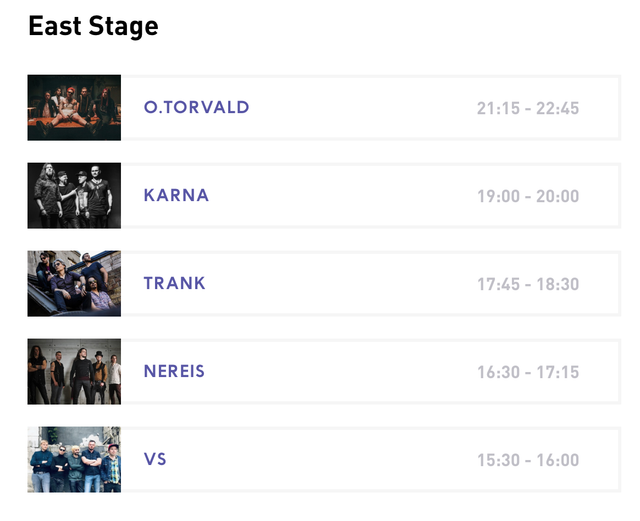Open the O.TORVALD band photo
The image size is (640, 521).
pyautogui.click(x=74, y=108)
